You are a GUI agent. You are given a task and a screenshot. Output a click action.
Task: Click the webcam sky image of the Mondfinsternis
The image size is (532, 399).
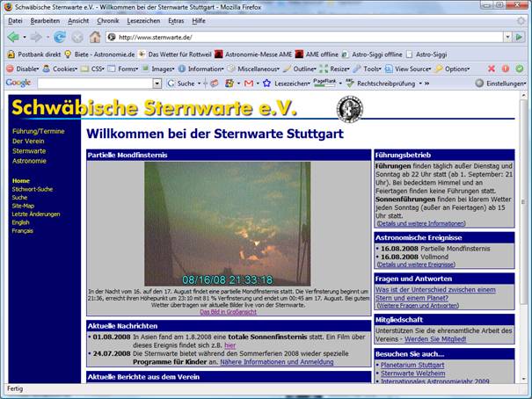tap(228, 224)
